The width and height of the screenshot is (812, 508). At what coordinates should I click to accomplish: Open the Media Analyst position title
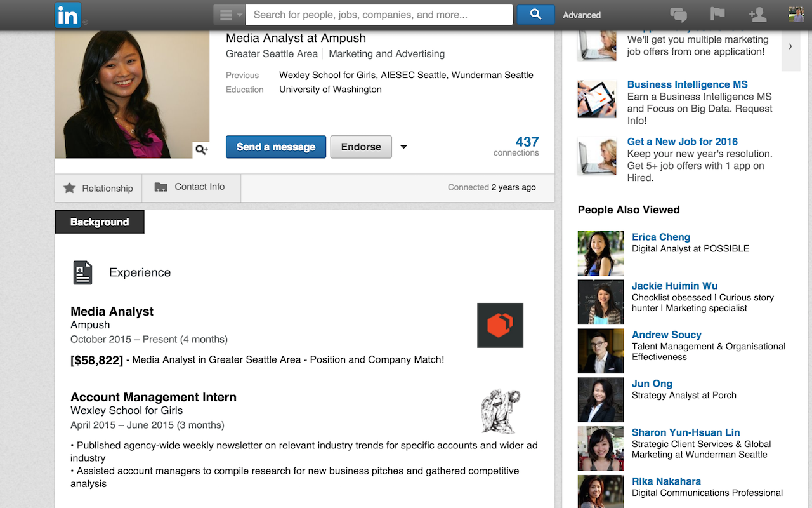pyautogui.click(x=112, y=311)
